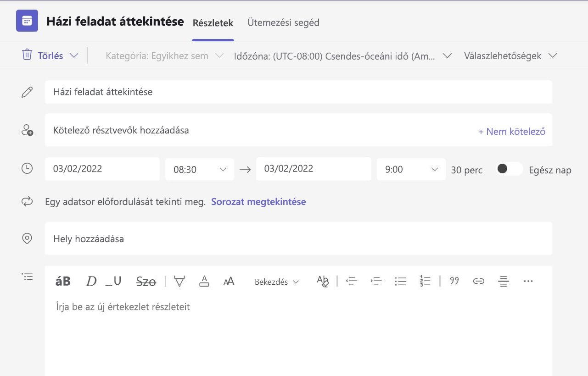Clear all text formatting

tap(323, 281)
